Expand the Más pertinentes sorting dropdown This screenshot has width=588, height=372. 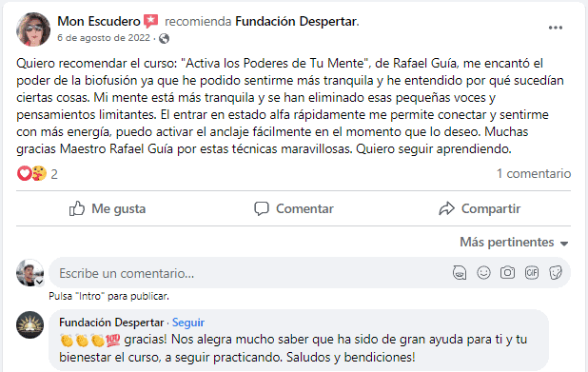coord(514,243)
